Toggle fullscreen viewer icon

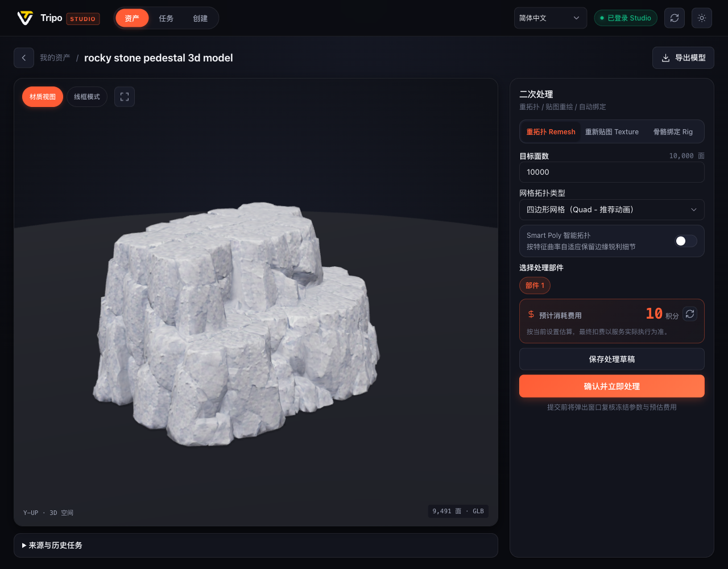(x=125, y=97)
